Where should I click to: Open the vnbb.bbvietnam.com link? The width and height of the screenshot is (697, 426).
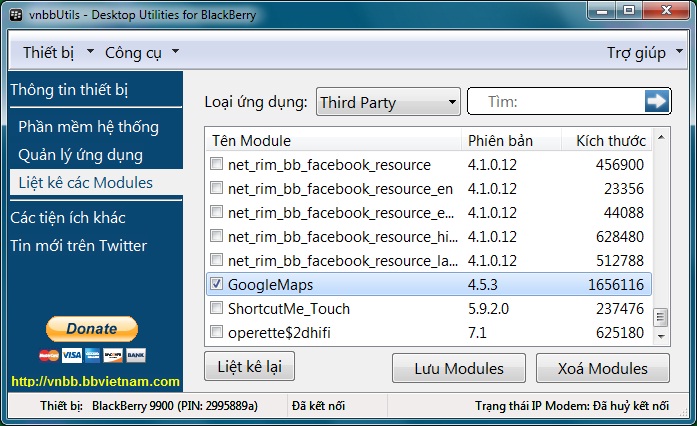[95, 381]
